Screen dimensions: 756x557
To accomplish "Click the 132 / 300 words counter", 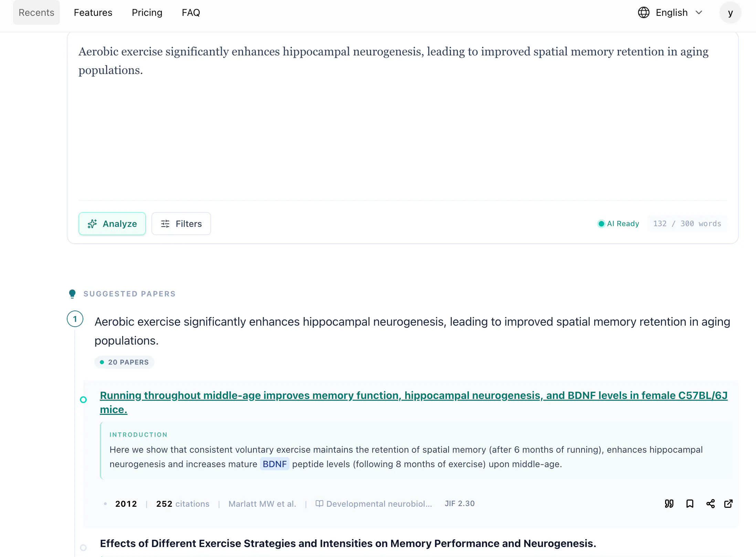I will point(687,224).
